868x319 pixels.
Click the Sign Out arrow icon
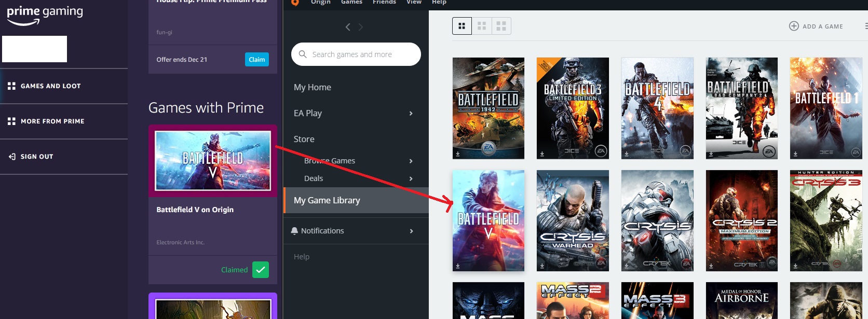[x=12, y=157]
